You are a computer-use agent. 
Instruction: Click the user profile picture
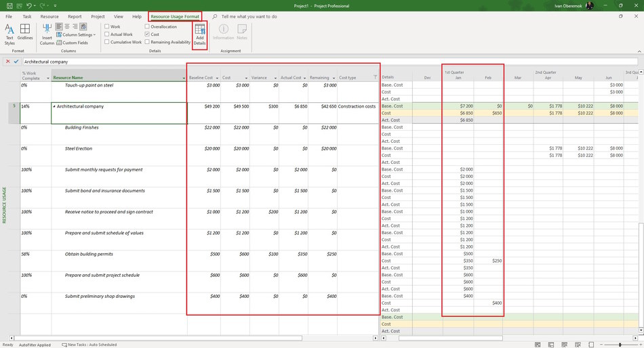pos(590,5)
